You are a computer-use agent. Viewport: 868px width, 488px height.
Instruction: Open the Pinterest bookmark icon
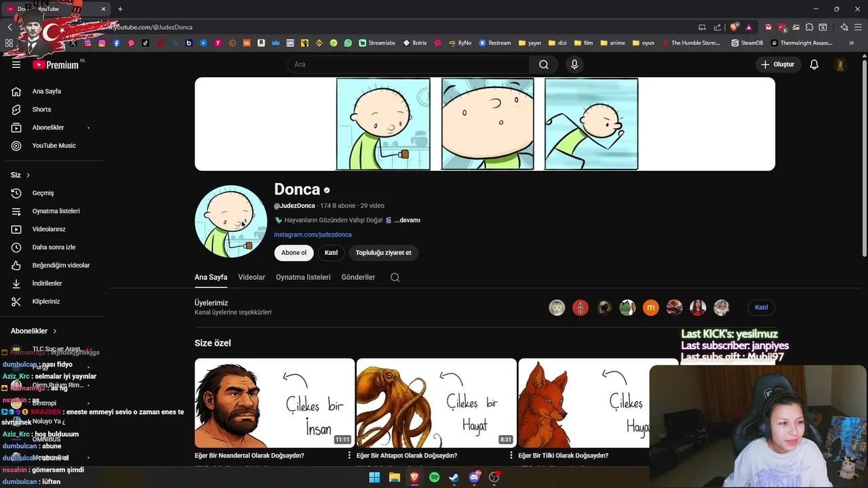click(x=131, y=43)
